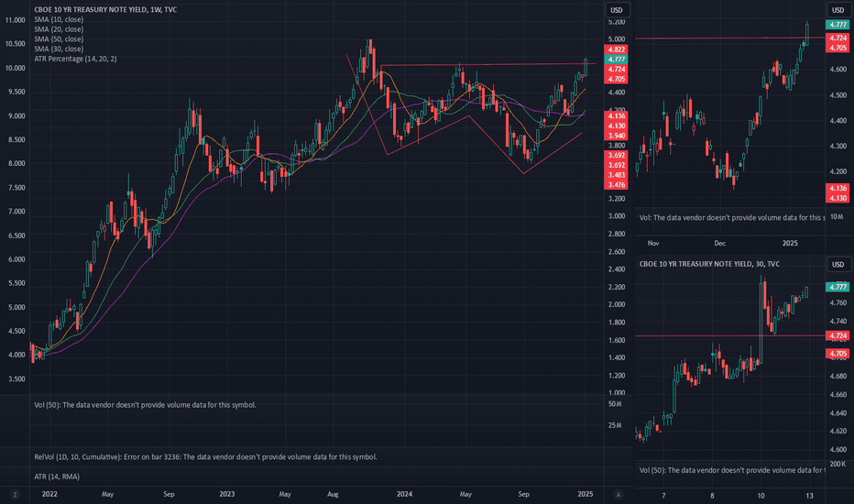Screen dimensions: 854x504
Task: Select the ATR Percentage (14, 20, 2) legend
Action: click(75, 59)
